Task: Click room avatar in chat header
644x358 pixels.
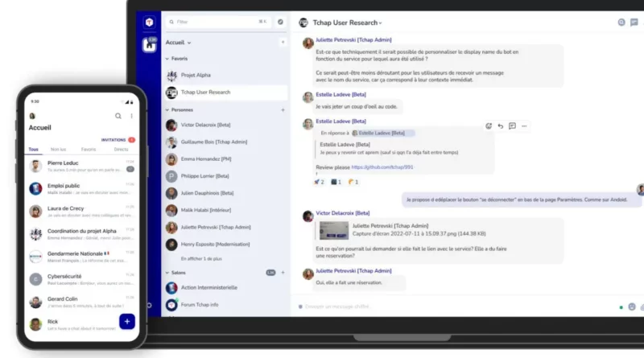Action: 303,23
